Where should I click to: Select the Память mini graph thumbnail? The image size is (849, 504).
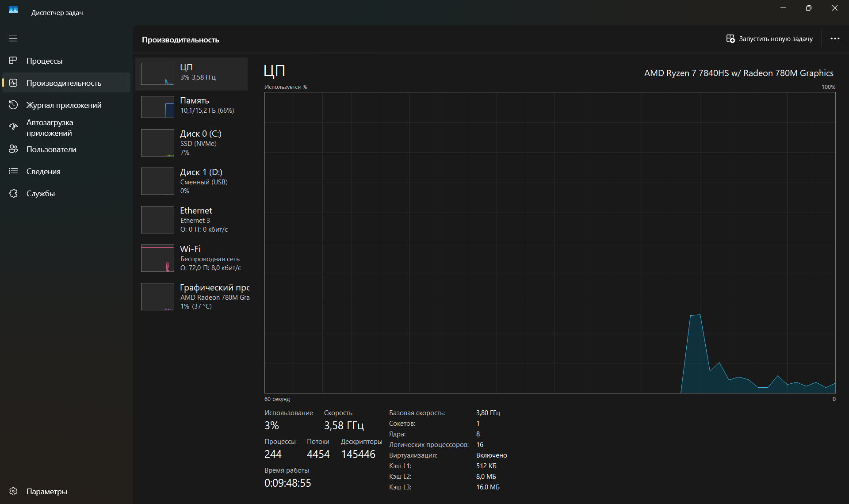click(x=157, y=107)
